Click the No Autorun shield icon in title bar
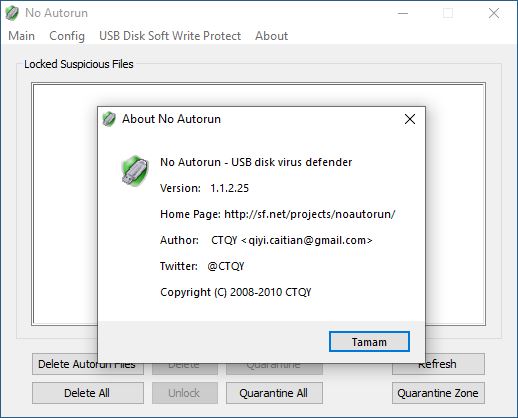Screen dimensions: 518x418 (12, 13)
